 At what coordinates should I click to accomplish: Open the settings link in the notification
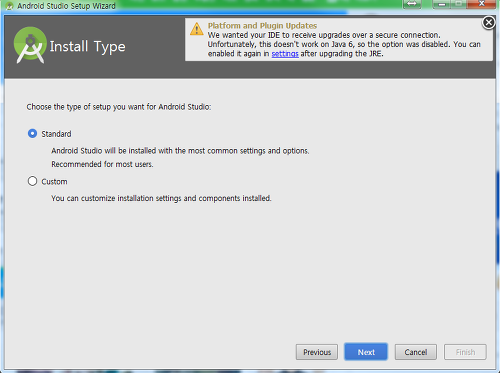click(285, 54)
